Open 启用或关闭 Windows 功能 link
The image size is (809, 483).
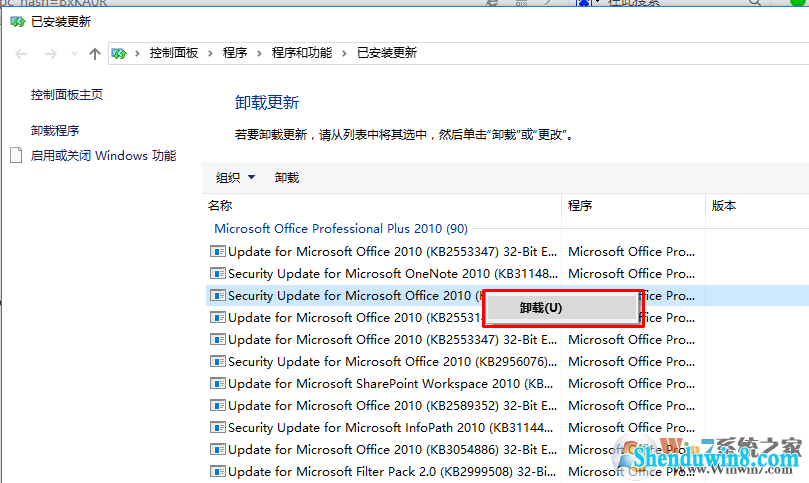pos(103,155)
